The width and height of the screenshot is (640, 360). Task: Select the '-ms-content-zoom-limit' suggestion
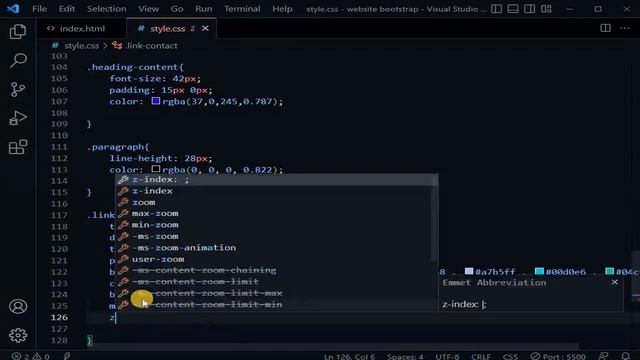tap(277, 282)
